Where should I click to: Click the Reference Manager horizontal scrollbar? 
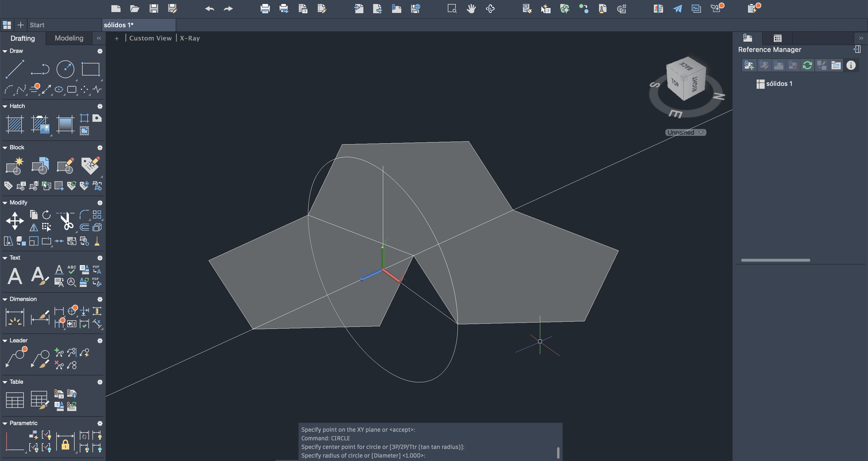point(775,260)
